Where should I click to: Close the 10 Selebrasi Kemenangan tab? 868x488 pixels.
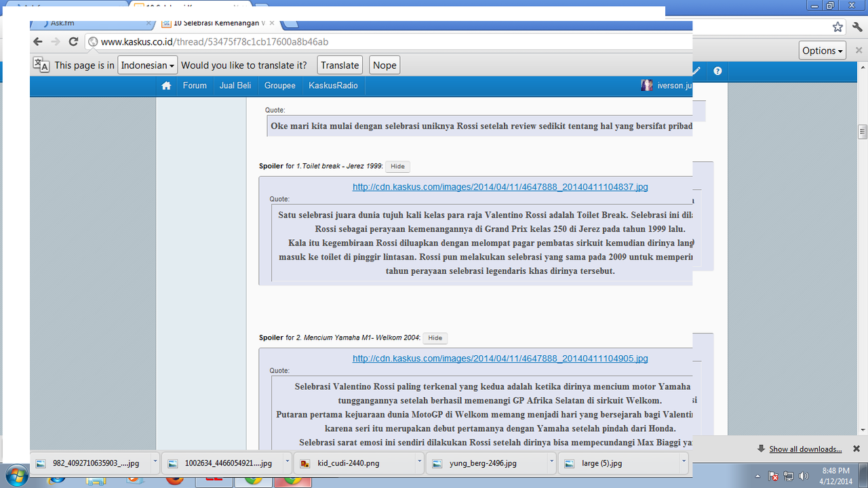click(x=272, y=23)
